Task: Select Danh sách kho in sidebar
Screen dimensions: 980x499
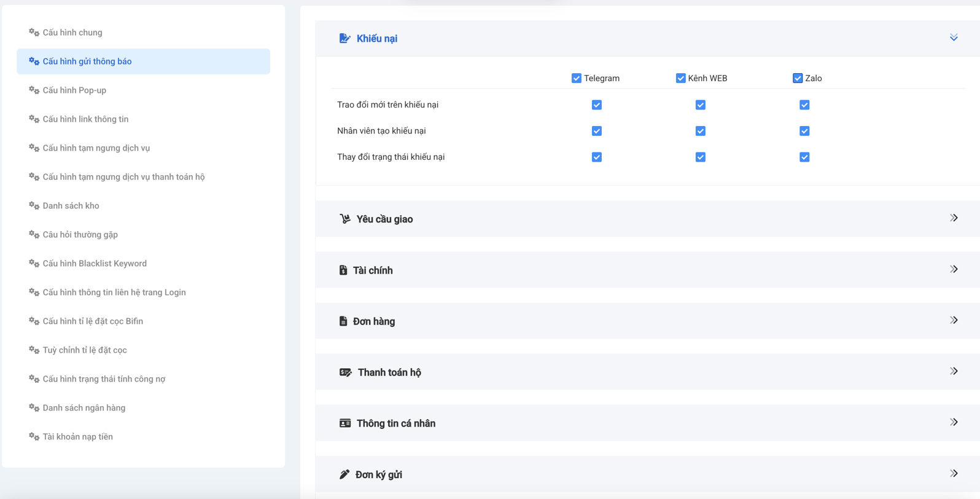Action: tap(71, 206)
